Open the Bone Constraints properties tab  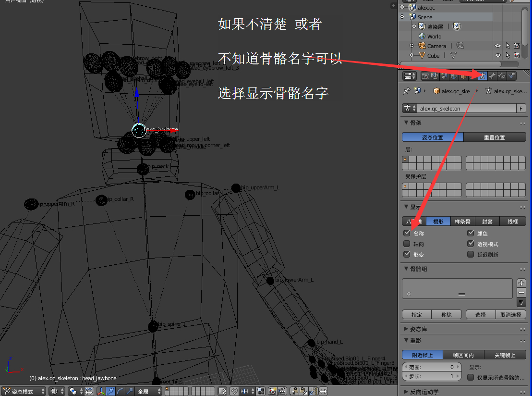[x=502, y=76]
